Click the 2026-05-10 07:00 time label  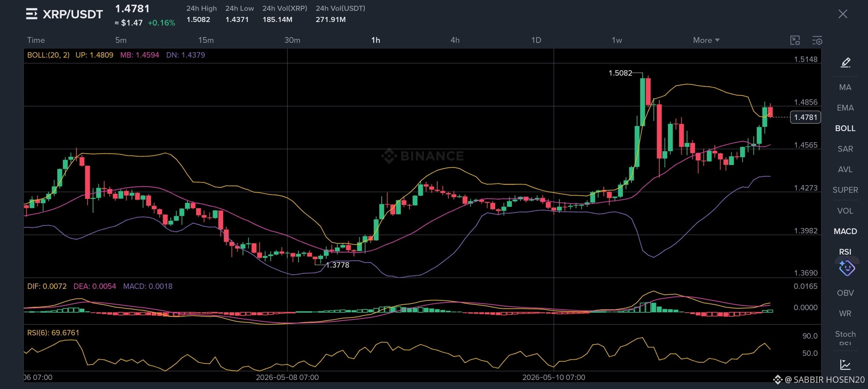(x=554, y=377)
